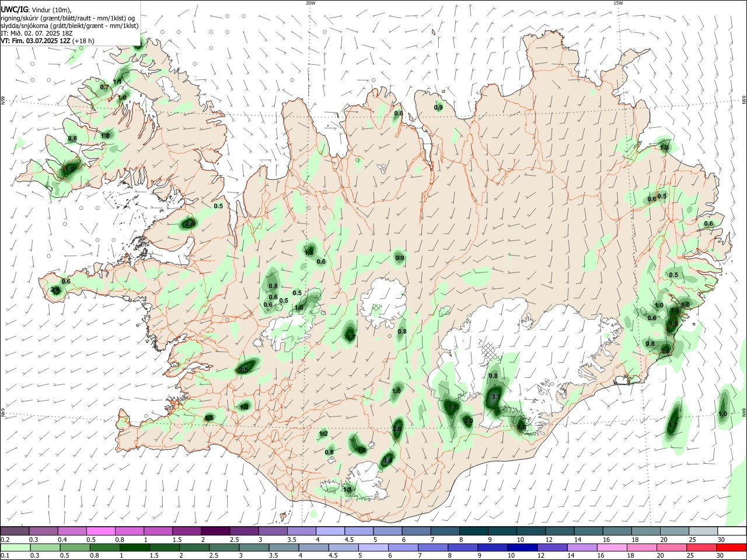Image resolution: width=747 pixels, height=560 pixels.
Task: Click the '64N' latitude label on the right edge
Action: (743, 411)
